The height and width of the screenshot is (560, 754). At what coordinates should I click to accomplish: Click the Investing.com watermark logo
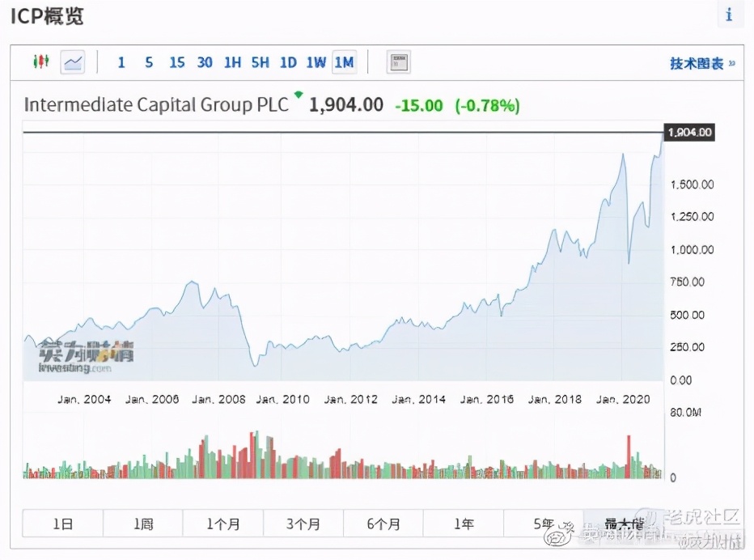point(87,356)
